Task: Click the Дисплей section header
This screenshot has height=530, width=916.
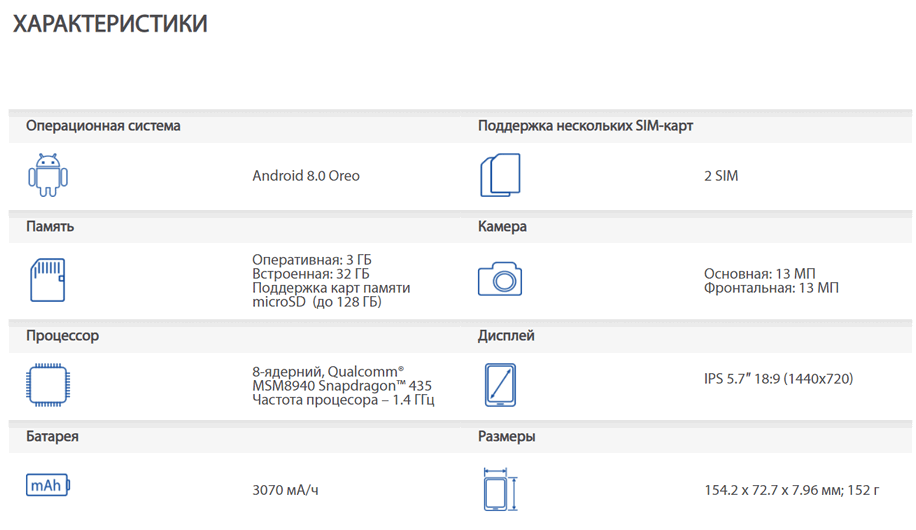Action: pyautogui.click(x=506, y=335)
